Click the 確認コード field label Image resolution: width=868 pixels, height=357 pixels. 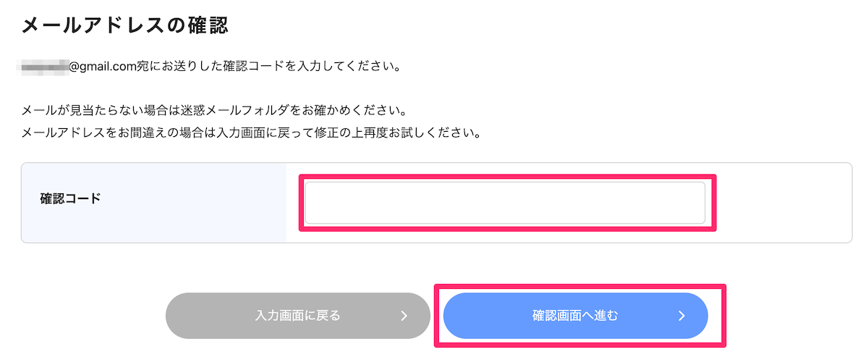click(x=70, y=198)
